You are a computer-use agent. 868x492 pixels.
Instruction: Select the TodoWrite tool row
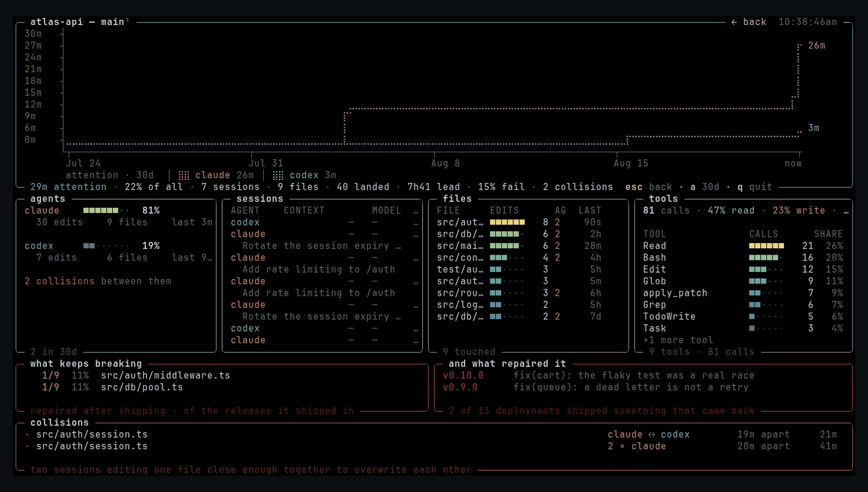tap(743, 317)
